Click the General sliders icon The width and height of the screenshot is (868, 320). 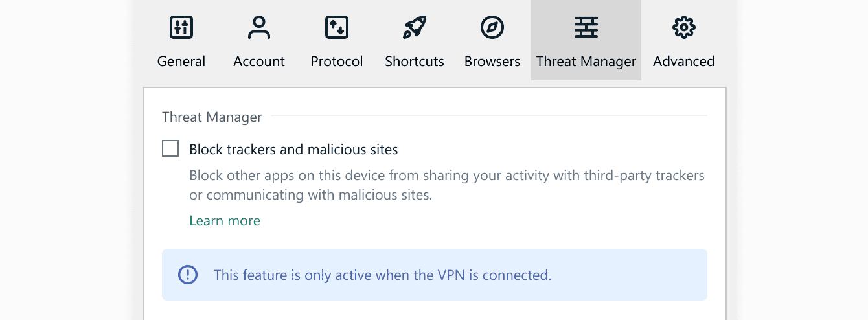(x=181, y=27)
